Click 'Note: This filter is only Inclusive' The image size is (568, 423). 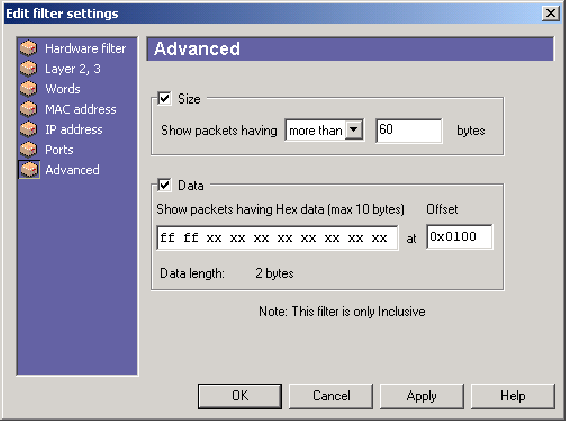pyautogui.click(x=342, y=311)
